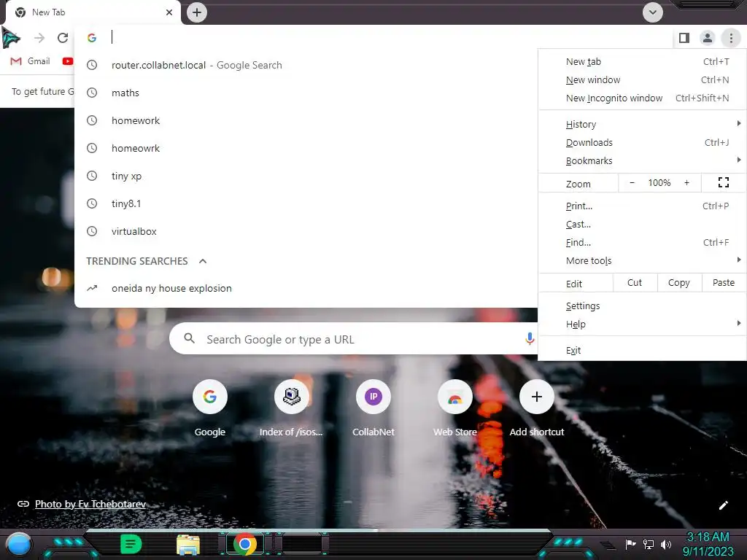Open the YouTube bookmark icon
747x560 pixels.
68,61
